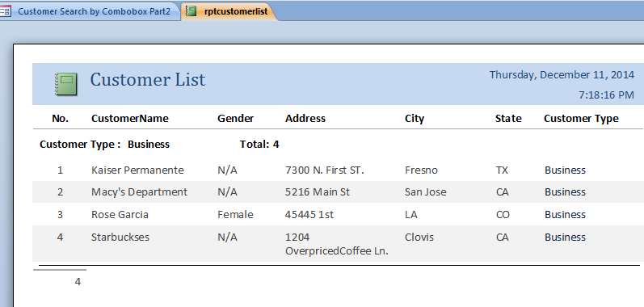Click row number 4 beside Starbuckses
Viewport: 644px width, 307px height.
tap(60, 238)
